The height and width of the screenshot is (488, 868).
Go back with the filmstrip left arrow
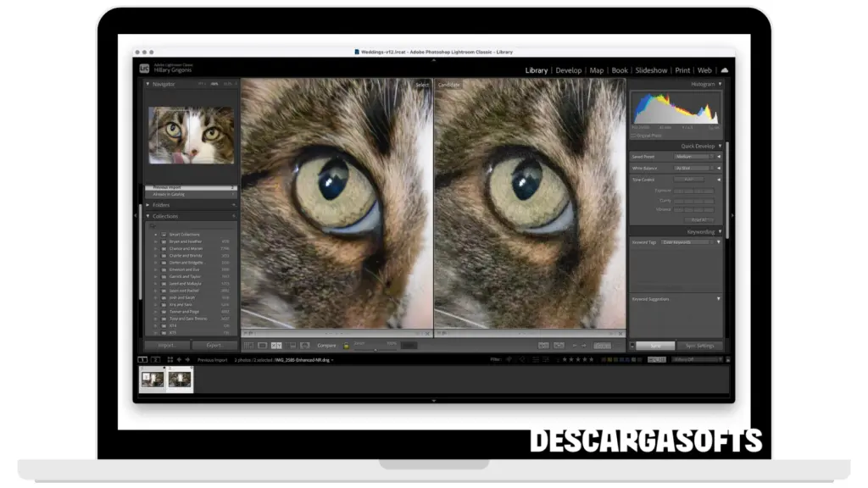coord(179,360)
